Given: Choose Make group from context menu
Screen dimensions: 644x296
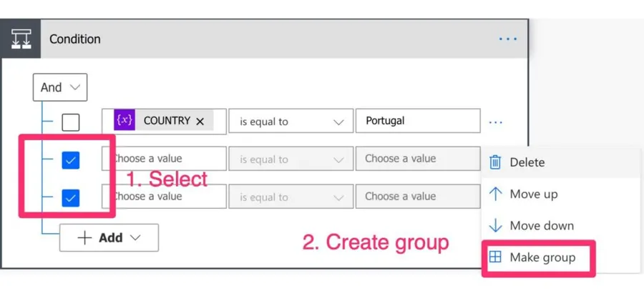Looking at the screenshot, I should [x=542, y=257].
